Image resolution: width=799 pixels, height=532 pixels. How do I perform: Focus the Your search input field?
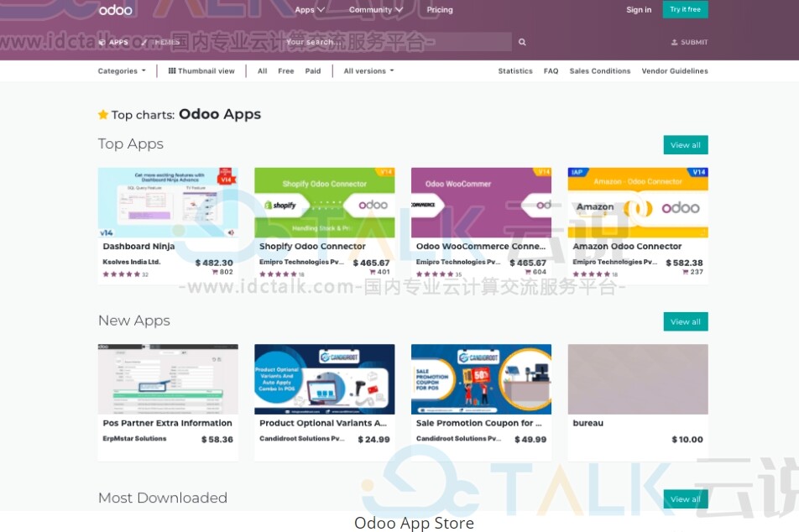397,42
